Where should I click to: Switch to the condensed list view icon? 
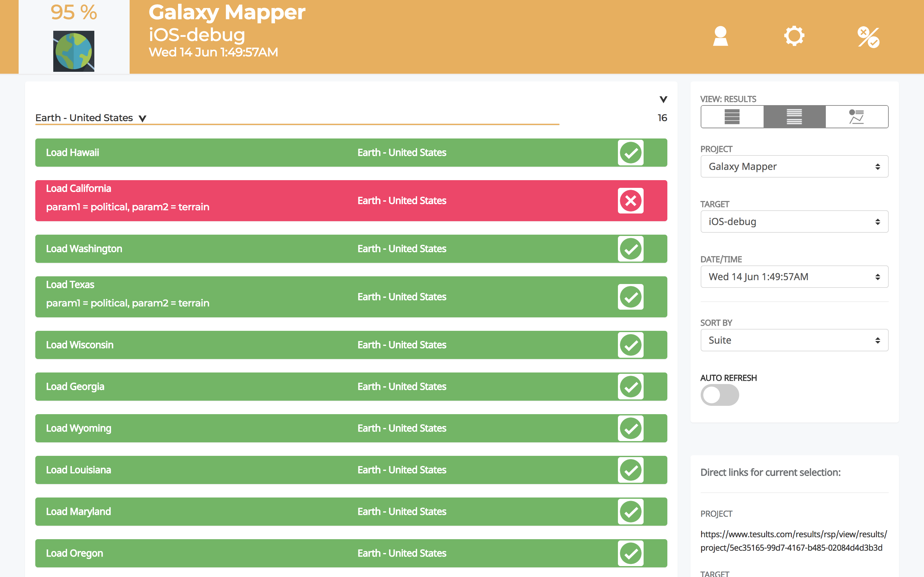(x=794, y=117)
